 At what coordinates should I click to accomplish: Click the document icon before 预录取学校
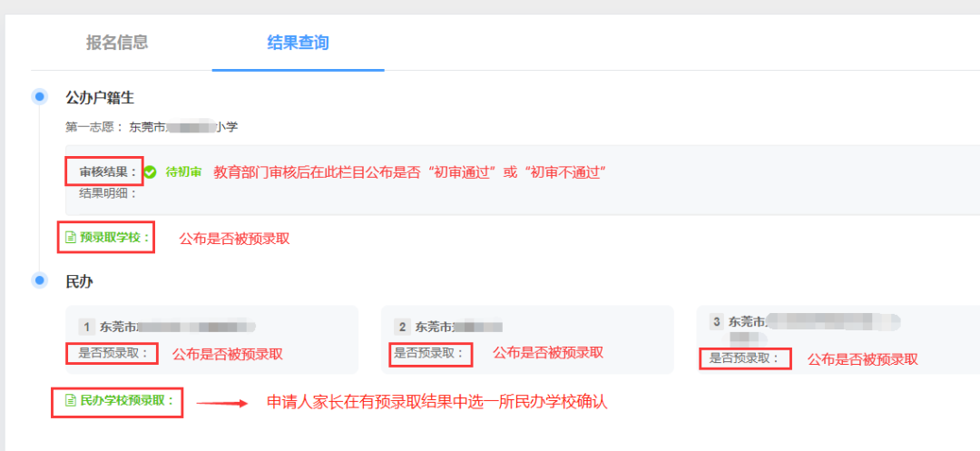(70, 238)
